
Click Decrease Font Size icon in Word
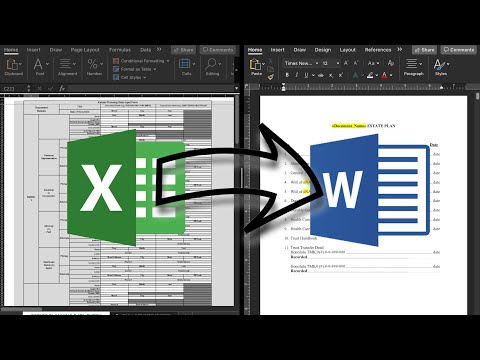click(x=356, y=63)
